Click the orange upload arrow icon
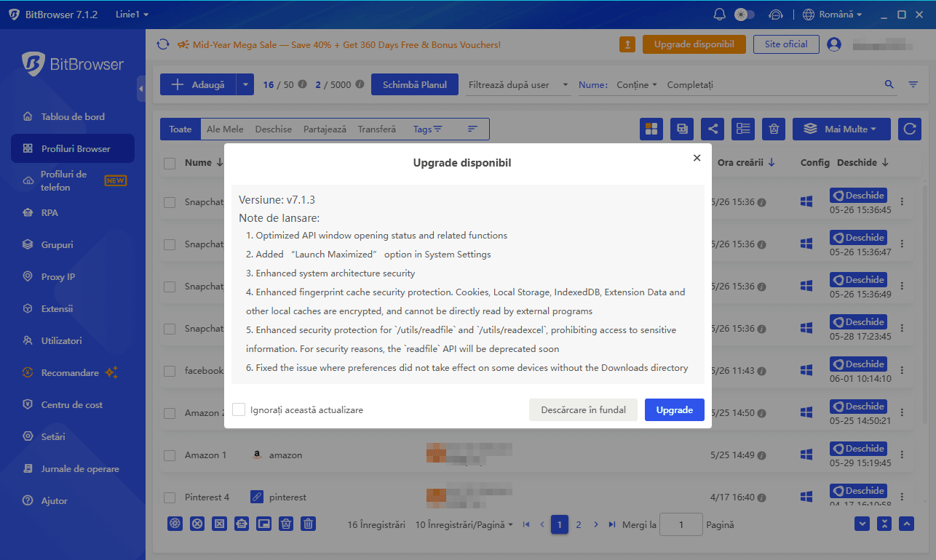 point(627,44)
